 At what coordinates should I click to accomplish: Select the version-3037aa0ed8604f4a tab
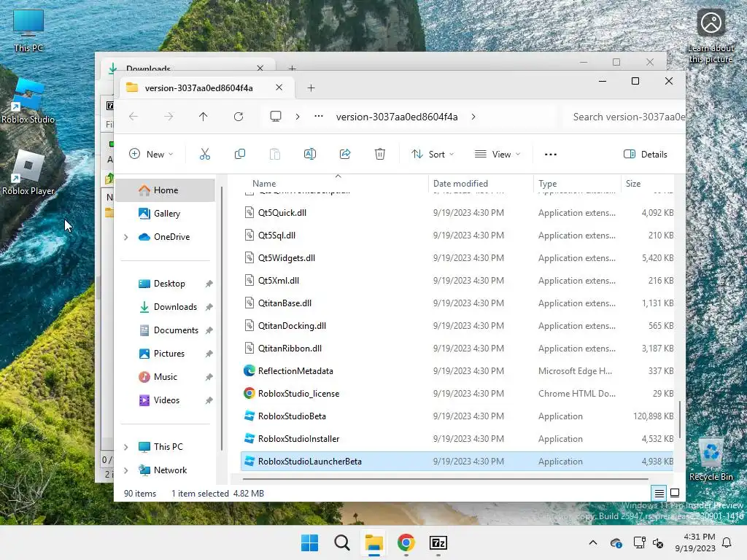coord(199,88)
